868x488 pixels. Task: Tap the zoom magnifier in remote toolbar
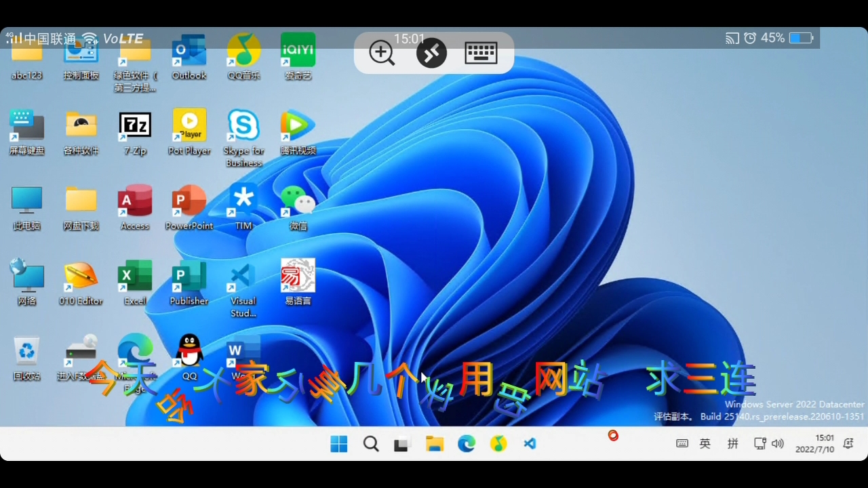tap(382, 52)
